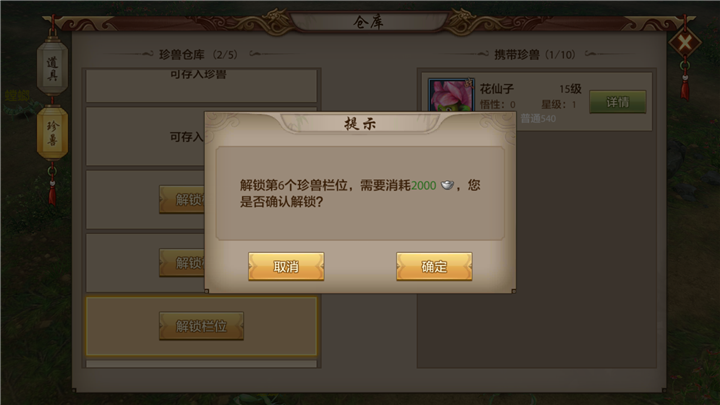Click the 提示 dialog title
Image resolution: width=720 pixels, height=405 pixels.
click(360, 124)
